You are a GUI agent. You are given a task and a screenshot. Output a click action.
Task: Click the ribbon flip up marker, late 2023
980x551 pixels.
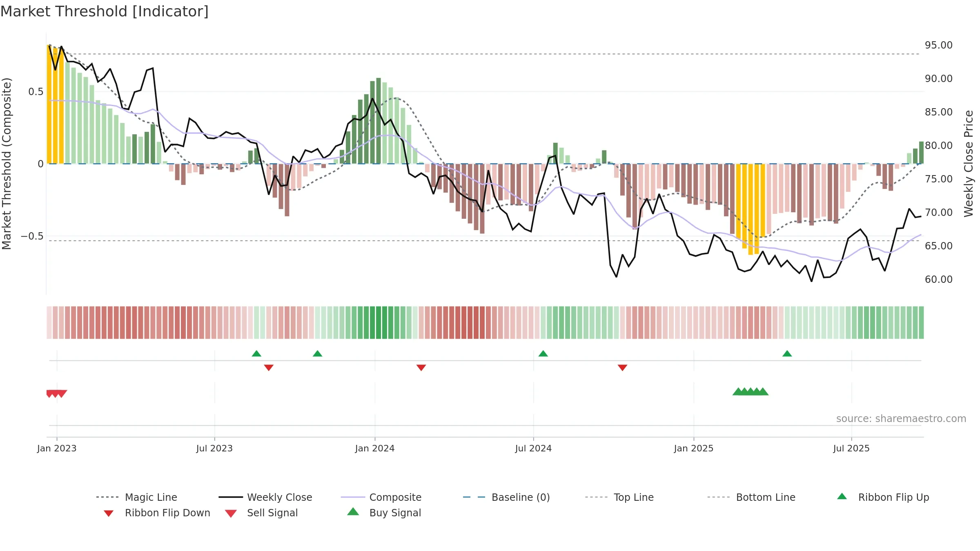point(318,353)
